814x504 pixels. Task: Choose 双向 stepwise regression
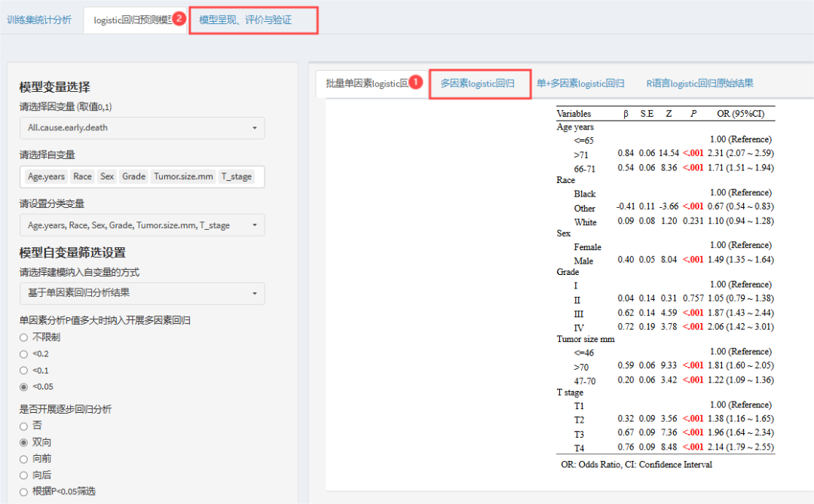point(24,442)
